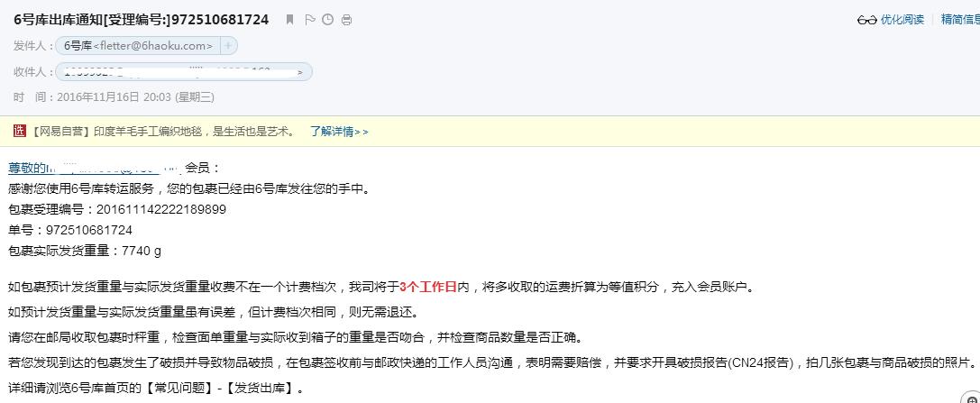980x403 pixels.
Task: Click the red 选 ad badge icon
Action: [x=20, y=132]
